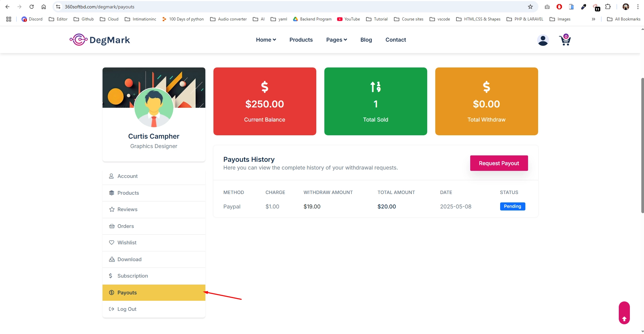Open the Github bookmark folder
The image size is (644, 334).
point(84,19)
